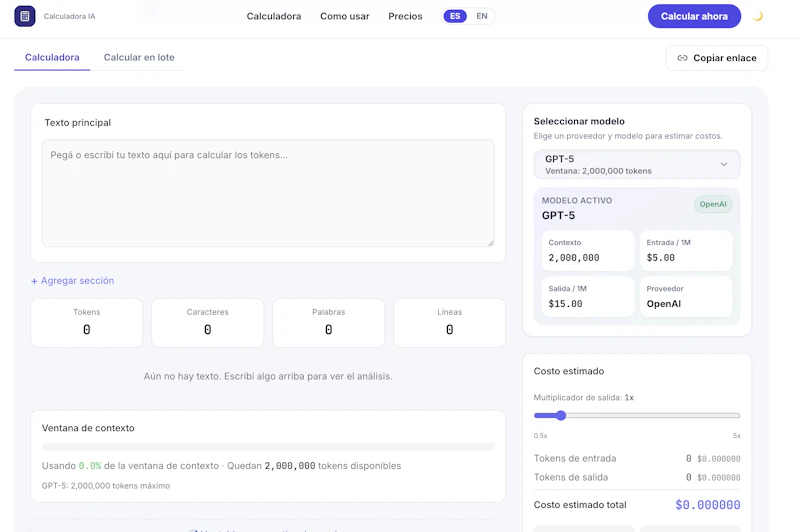Click the OpenAI provider badge

tap(713, 204)
